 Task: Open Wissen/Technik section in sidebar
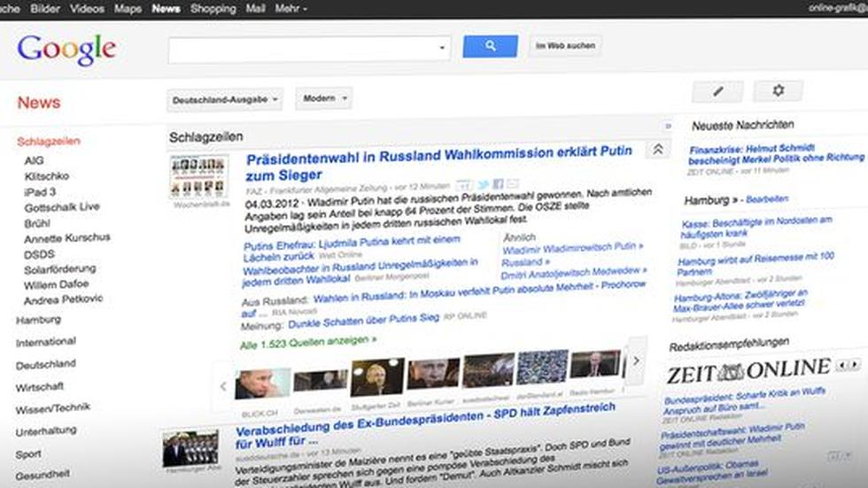[53, 409]
